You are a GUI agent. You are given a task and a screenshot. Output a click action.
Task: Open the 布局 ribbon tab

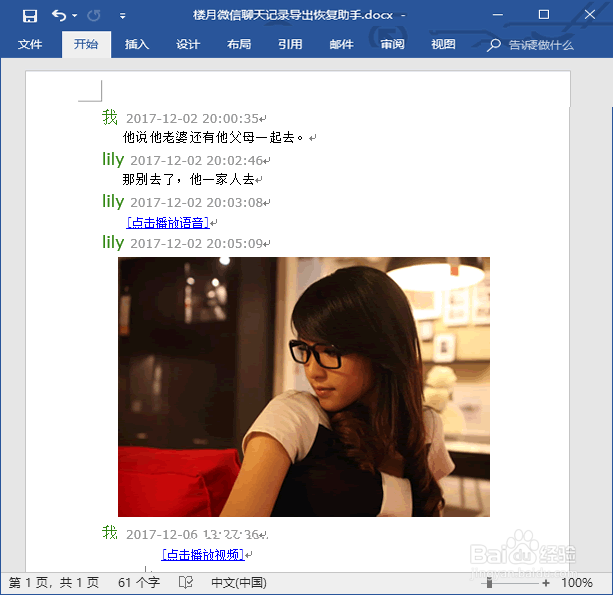click(x=239, y=44)
